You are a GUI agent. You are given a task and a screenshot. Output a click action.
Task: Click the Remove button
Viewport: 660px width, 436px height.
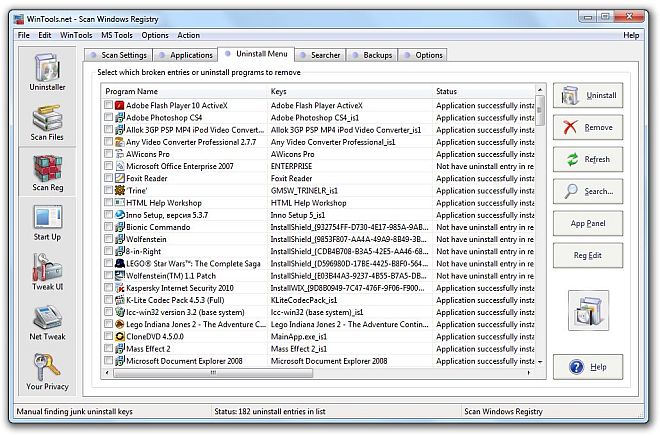(x=588, y=128)
